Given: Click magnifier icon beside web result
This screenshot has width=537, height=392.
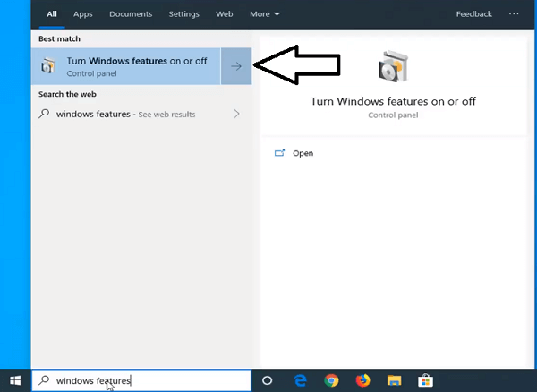Looking at the screenshot, I should click(x=44, y=114).
